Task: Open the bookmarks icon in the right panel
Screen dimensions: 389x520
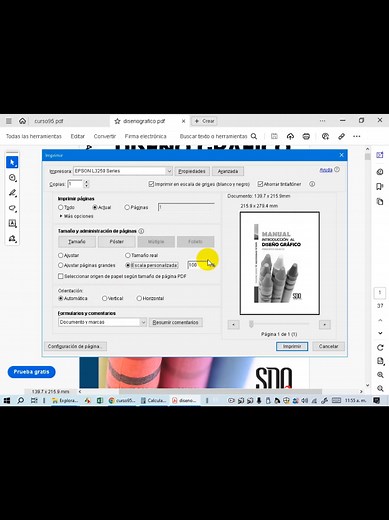Action: point(380,187)
